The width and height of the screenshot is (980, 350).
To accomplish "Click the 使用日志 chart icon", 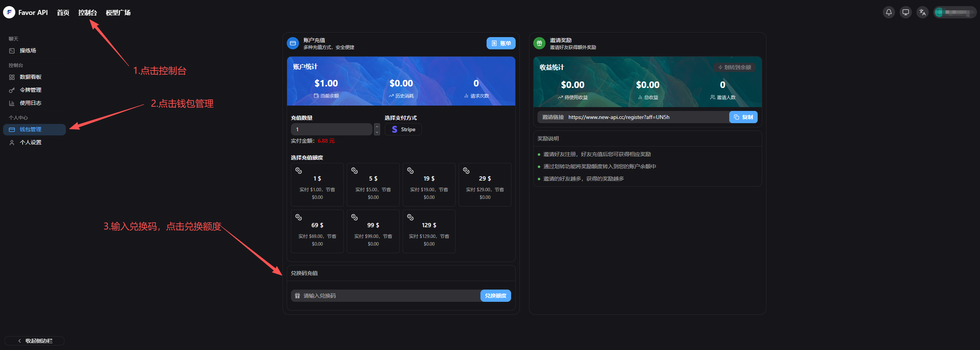I will coord(12,103).
